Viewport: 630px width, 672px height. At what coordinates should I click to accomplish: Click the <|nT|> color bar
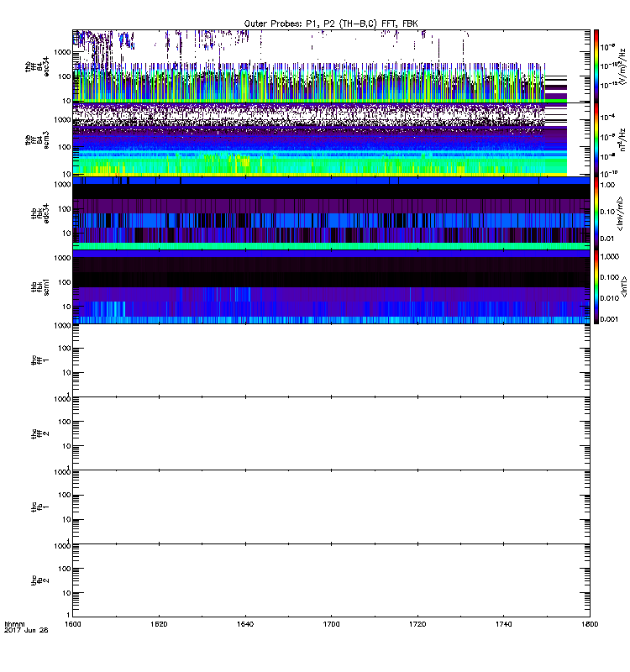tap(596, 286)
